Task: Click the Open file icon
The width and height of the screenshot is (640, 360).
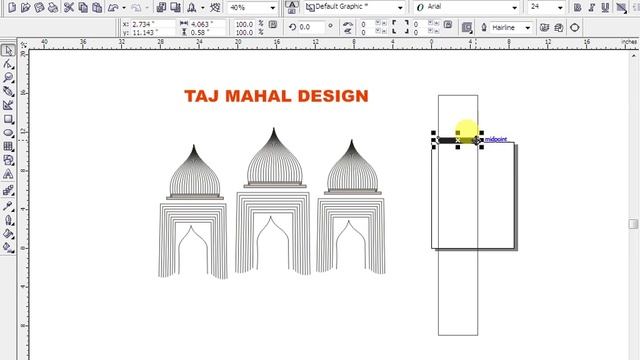Action: (25, 7)
